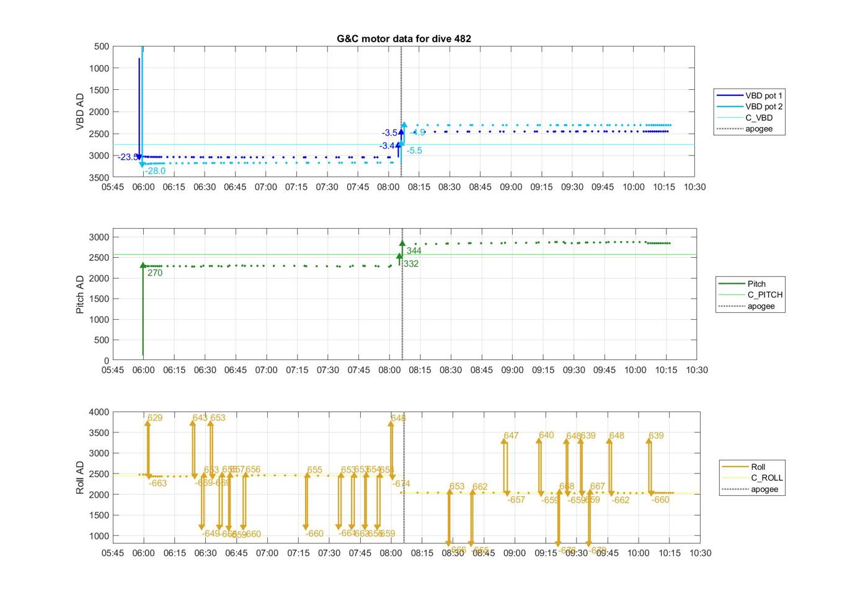The height and width of the screenshot is (611, 868).
Task: Click the "C_PITCH" legend entry
Action: coord(751,295)
